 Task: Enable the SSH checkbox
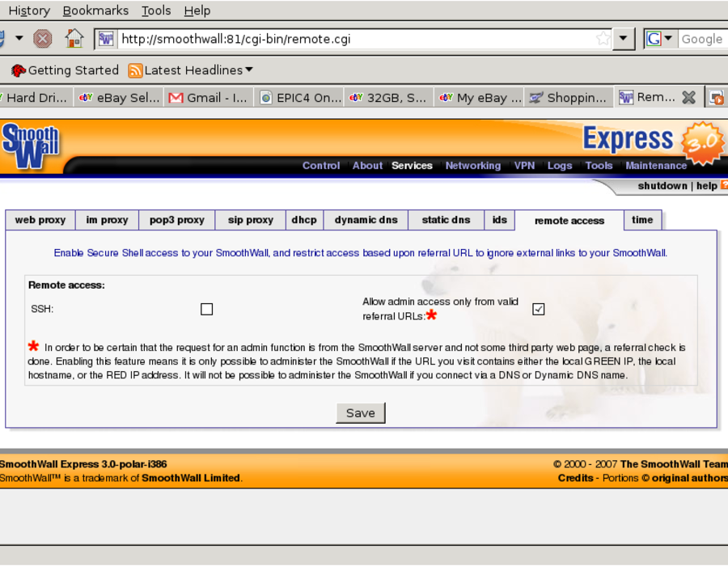point(206,309)
